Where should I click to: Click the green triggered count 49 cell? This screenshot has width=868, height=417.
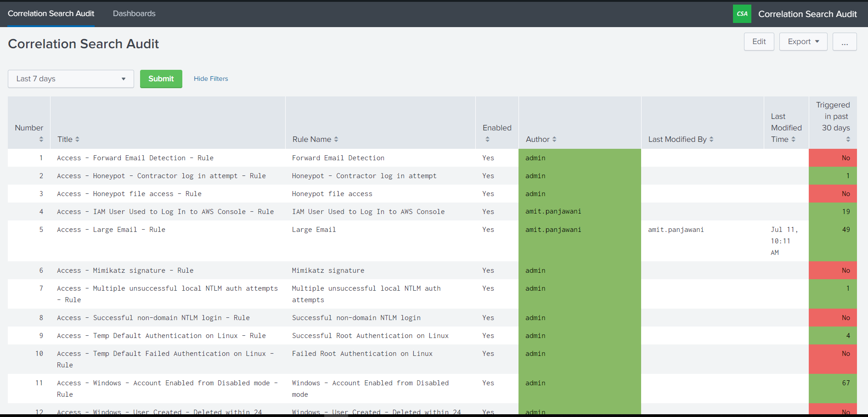tap(833, 241)
